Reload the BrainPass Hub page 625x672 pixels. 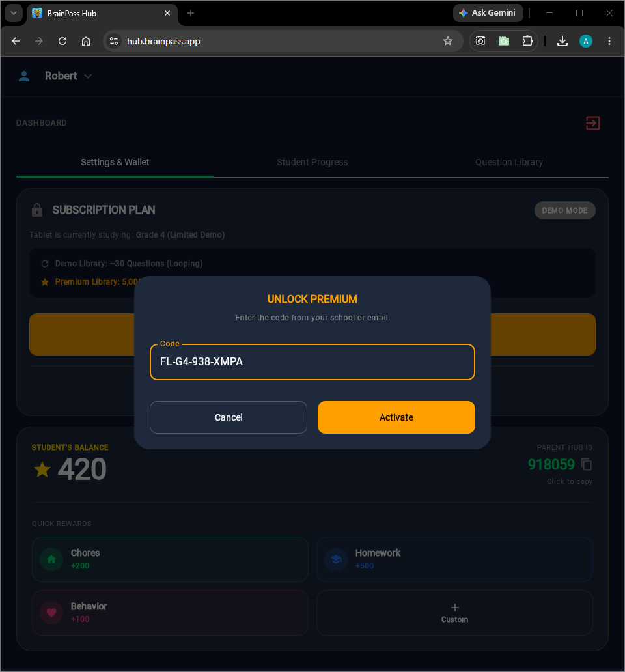point(62,41)
